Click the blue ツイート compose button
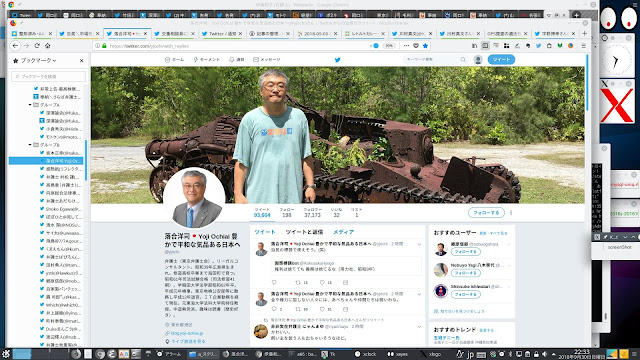 [501, 60]
